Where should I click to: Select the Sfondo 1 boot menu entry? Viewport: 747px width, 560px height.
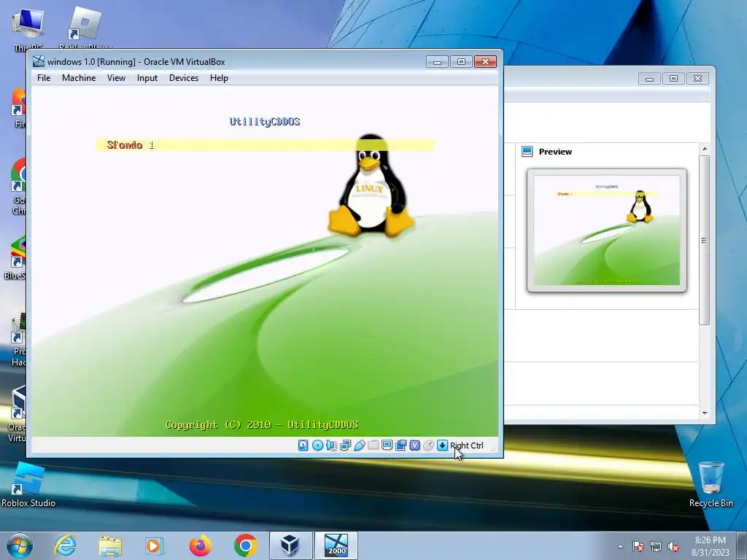click(x=264, y=145)
